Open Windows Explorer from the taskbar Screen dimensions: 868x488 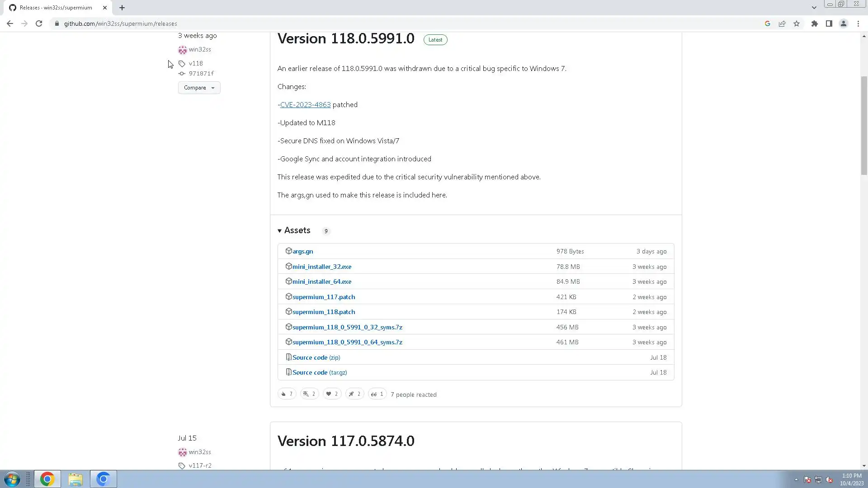point(75,479)
